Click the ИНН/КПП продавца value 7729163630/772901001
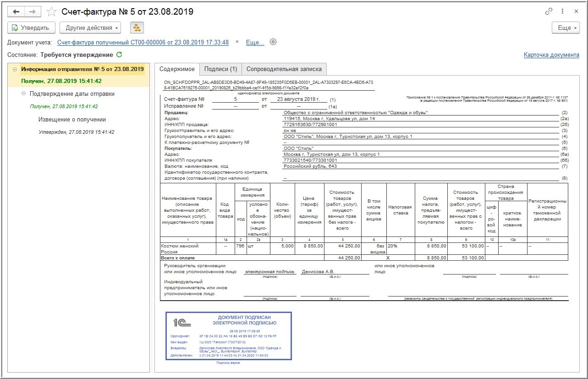 click(x=310, y=124)
